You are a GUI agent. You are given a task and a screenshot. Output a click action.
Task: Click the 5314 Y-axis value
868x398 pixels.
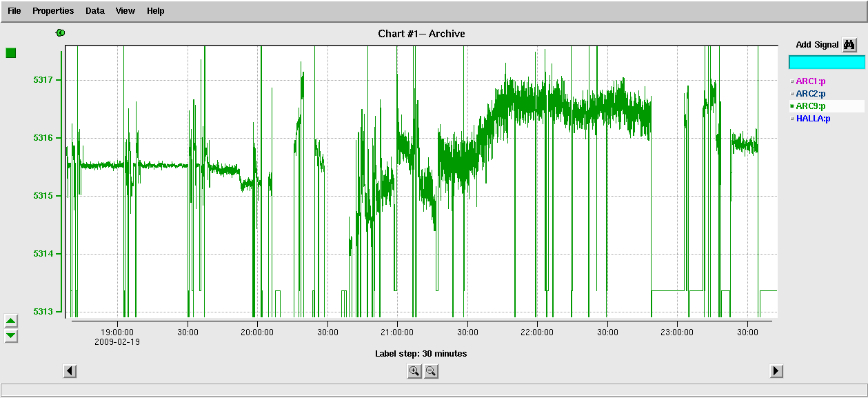[43, 254]
